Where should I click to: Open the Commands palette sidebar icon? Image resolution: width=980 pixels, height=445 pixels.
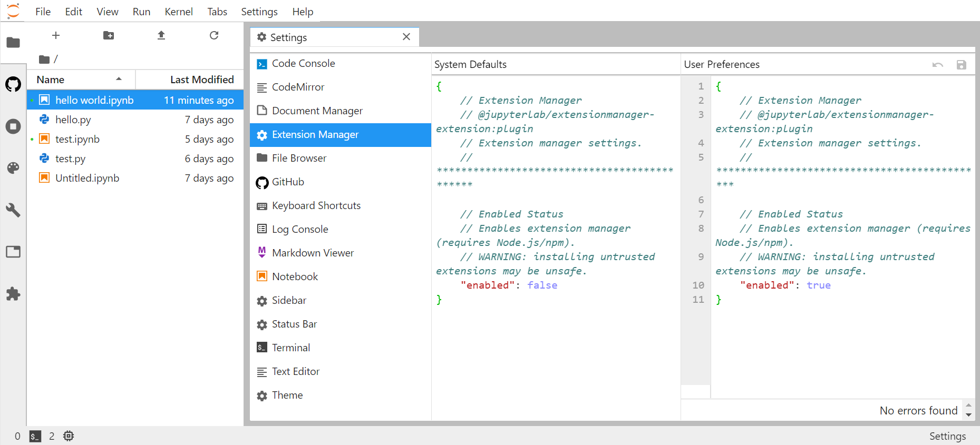pos(13,168)
